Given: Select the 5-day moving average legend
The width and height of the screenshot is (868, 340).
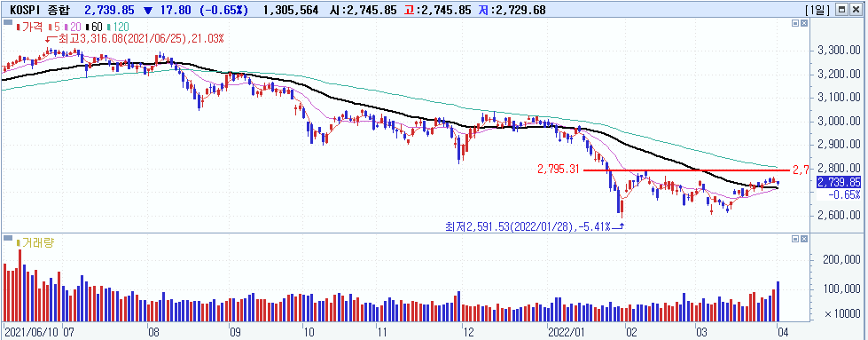Looking at the screenshot, I should (x=54, y=27).
